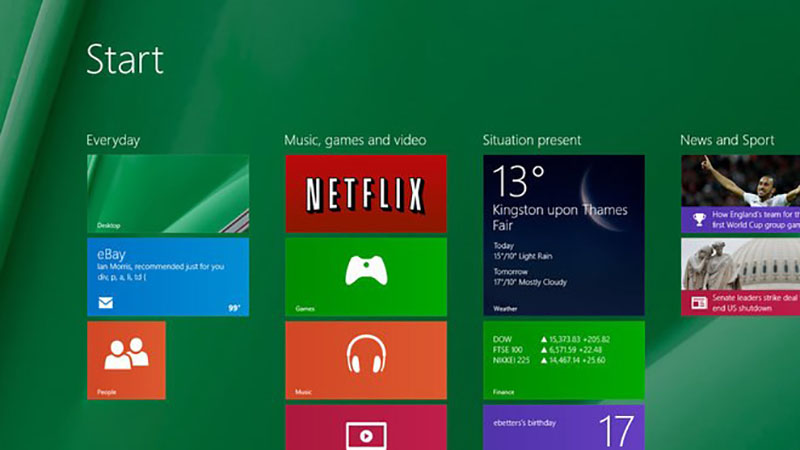Open the Desktop tile
The height and width of the screenshot is (450, 800).
(168, 194)
